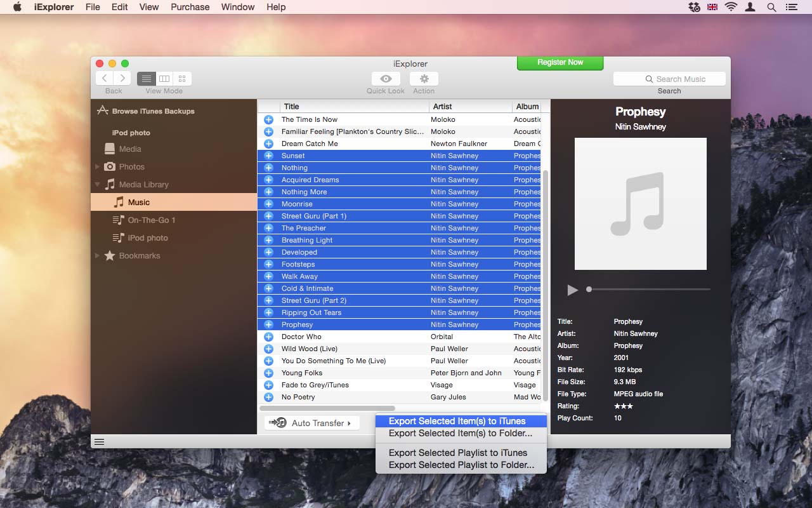Open iPod photo playlist
The image size is (812, 508).
147,237
